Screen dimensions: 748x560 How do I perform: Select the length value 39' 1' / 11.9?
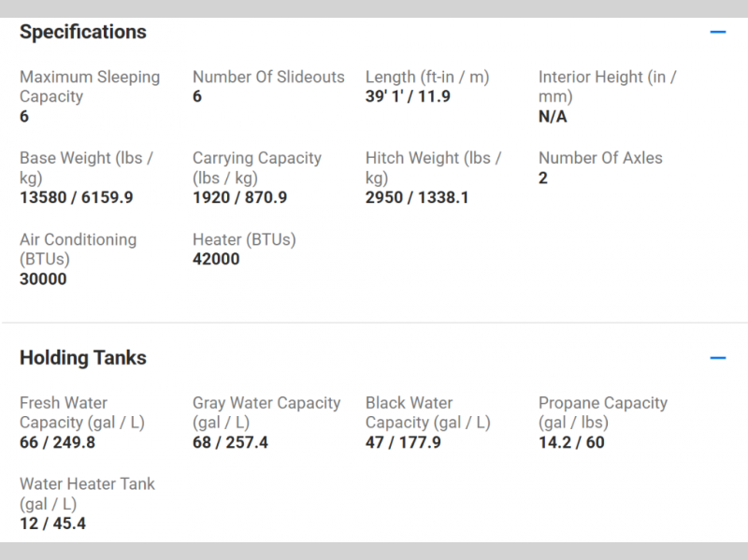point(408,96)
